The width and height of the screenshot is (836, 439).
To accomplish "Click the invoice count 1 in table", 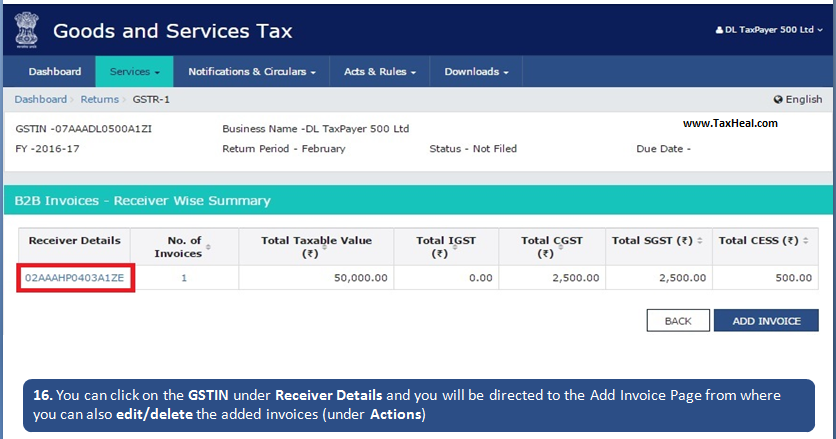I will coord(184,278).
